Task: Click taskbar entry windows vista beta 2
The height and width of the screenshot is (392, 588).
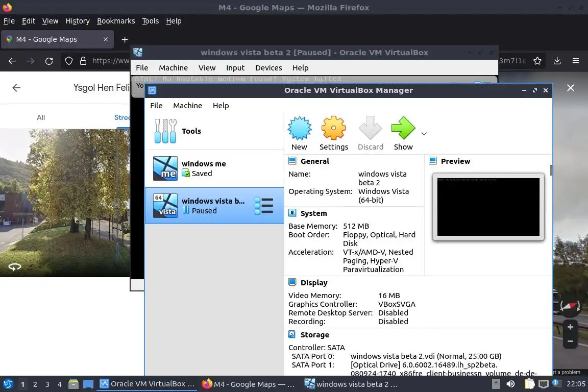Action: (x=351, y=384)
